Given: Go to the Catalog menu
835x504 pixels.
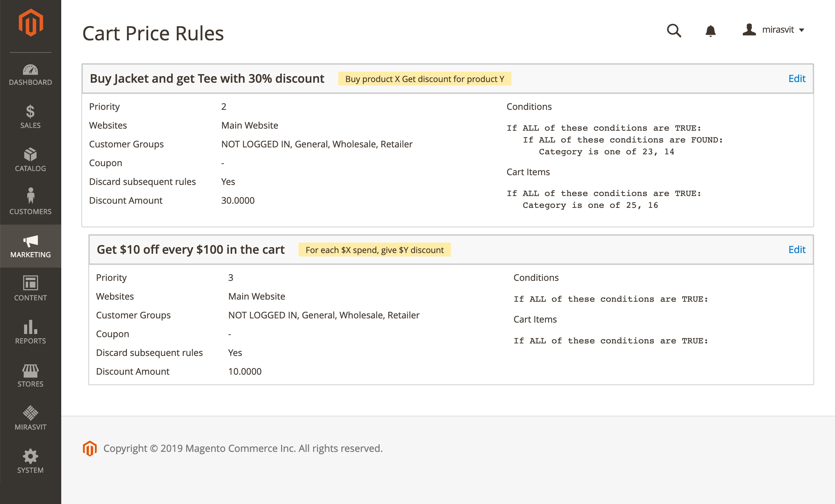Looking at the screenshot, I should 31,160.
